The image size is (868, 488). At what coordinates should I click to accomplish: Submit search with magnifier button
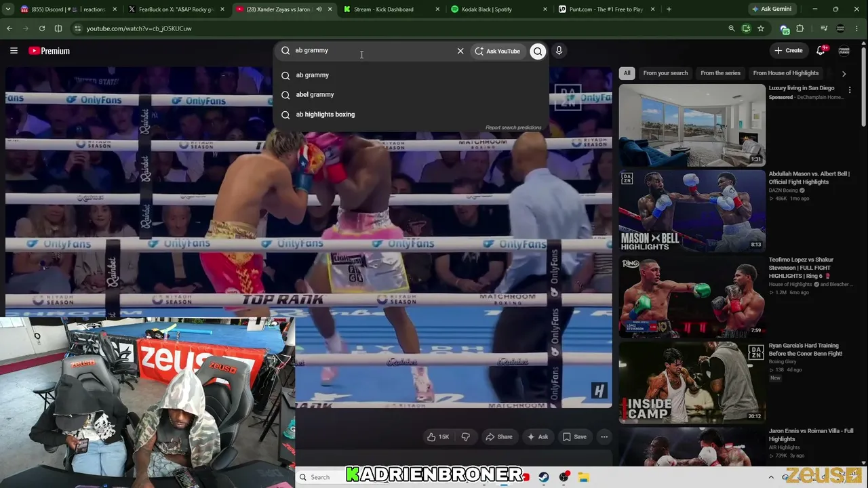538,51
